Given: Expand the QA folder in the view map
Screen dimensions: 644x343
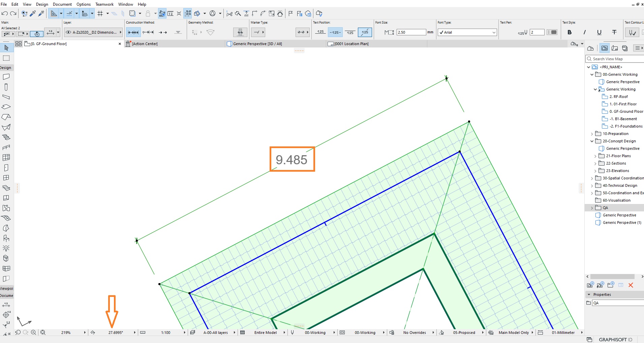Looking at the screenshot, I should (592, 208).
